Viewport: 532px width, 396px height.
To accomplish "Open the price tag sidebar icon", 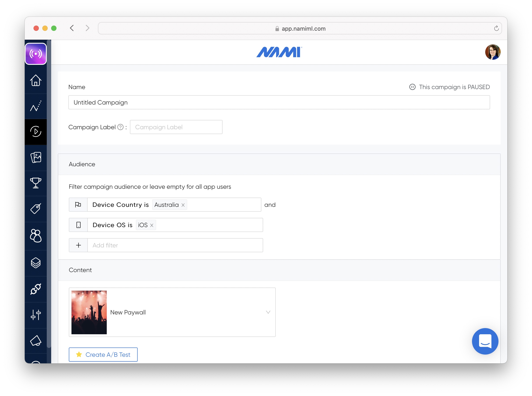I will [36, 209].
